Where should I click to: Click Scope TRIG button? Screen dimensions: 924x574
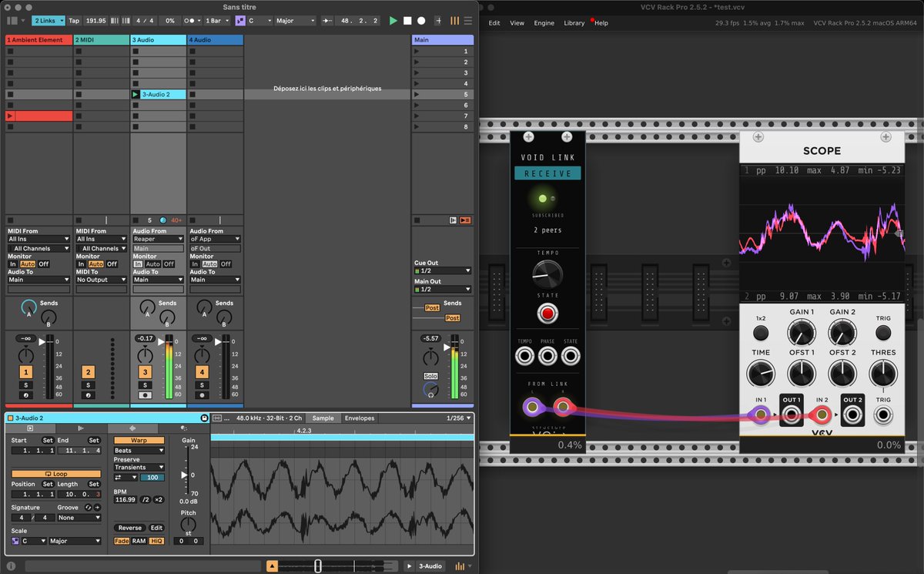[x=883, y=333]
